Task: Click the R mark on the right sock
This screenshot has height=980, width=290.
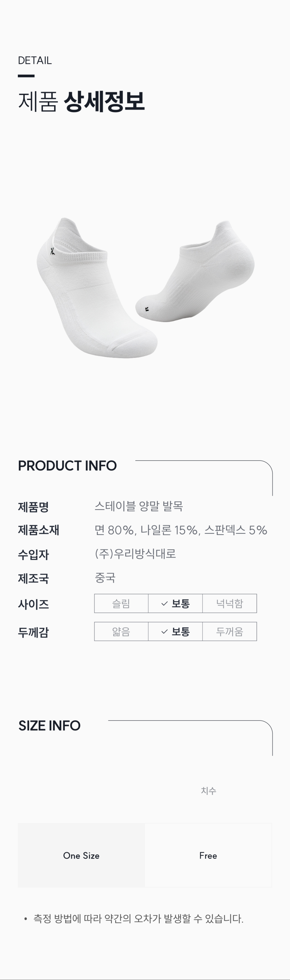Action: (x=147, y=309)
